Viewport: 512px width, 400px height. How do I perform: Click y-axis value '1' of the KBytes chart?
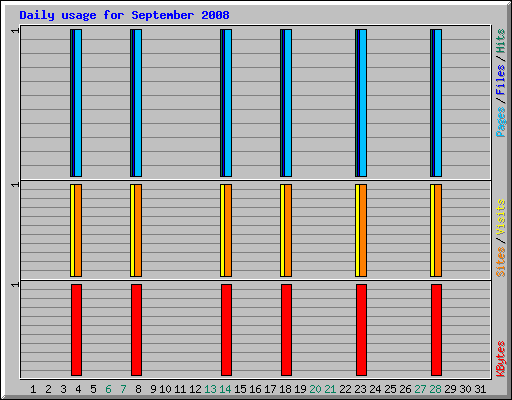[15, 285]
